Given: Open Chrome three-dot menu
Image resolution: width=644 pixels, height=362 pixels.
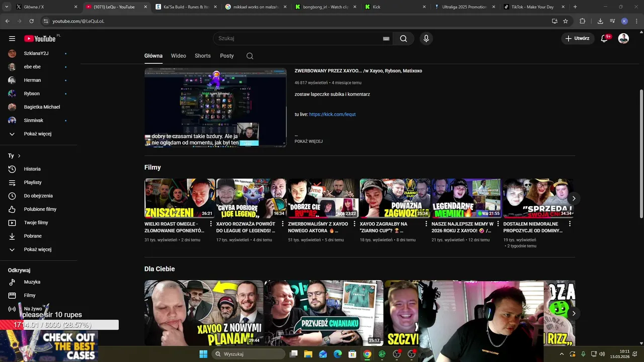Looking at the screenshot, I should (636, 21).
